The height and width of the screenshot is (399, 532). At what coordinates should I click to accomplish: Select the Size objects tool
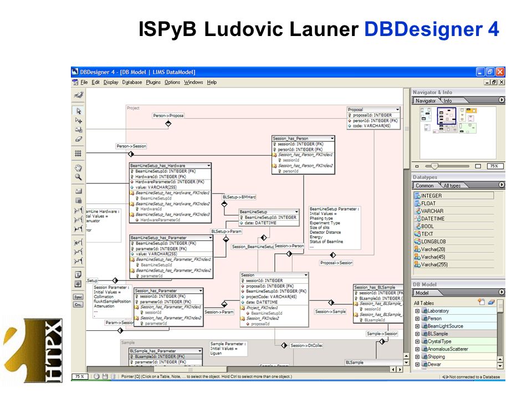click(78, 130)
